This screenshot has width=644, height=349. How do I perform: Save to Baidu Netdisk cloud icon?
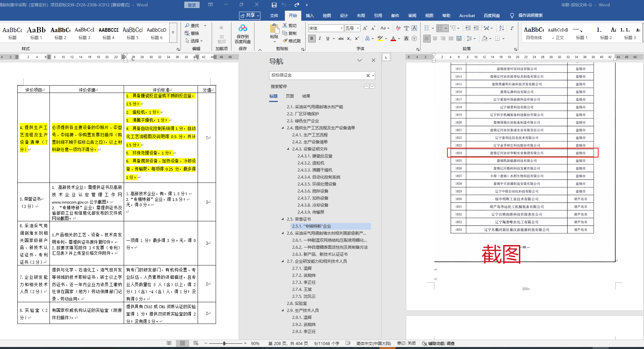[x=243, y=34]
